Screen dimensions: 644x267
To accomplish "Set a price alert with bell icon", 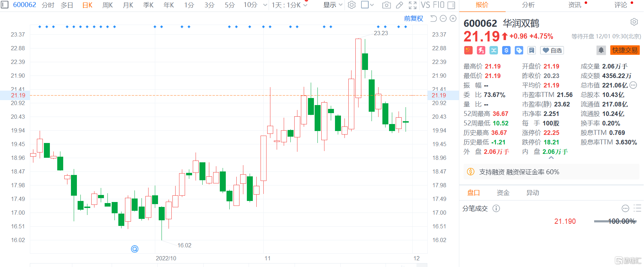I will click(601, 50).
